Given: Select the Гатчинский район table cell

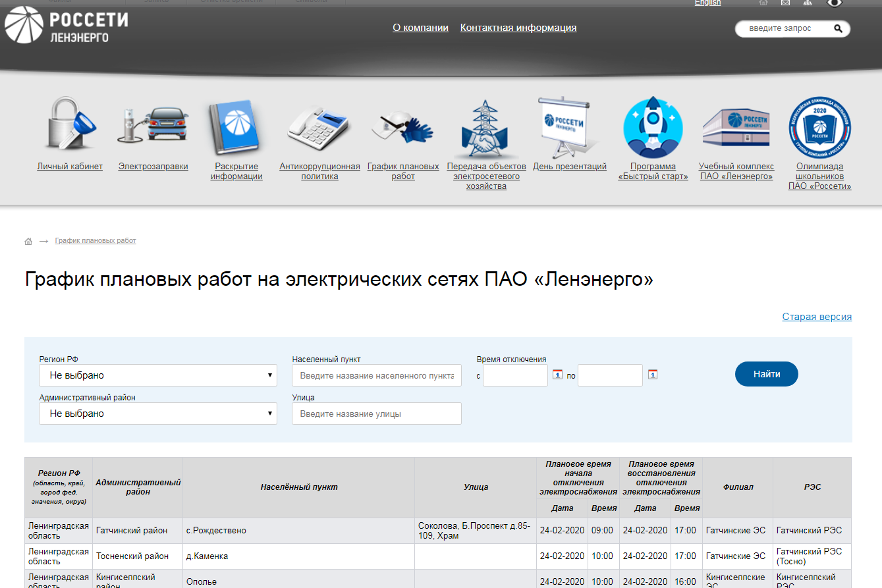Looking at the screenshot, I should pyautogui.click(x=138, y=531).
